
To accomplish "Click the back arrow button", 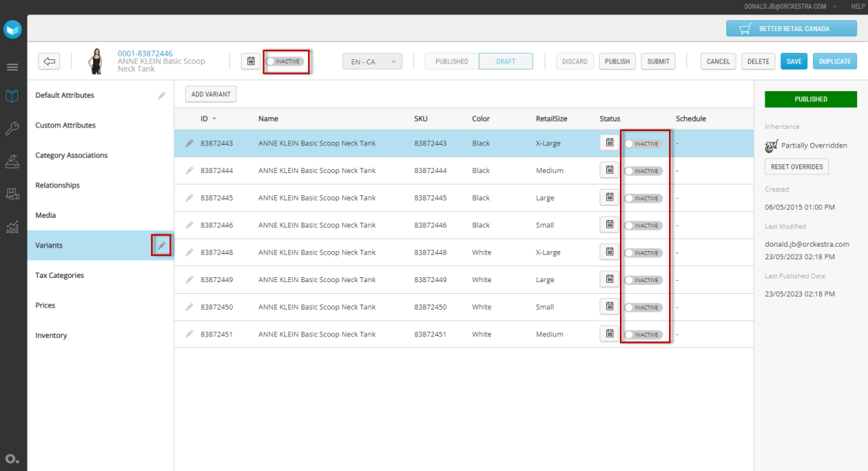I will pos(50,61).
